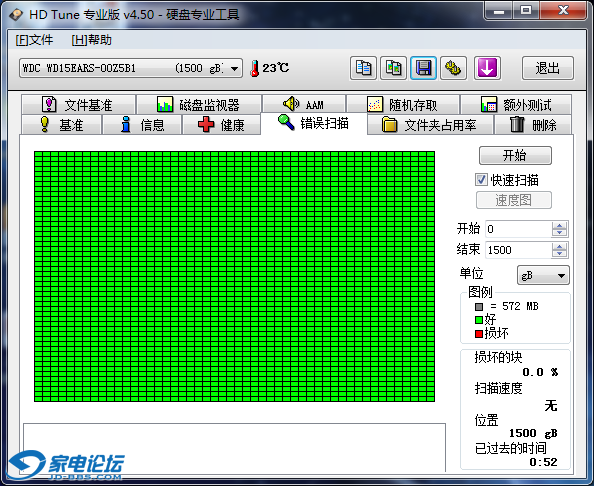Image resolution: width=594 pixels, height=486 pixels.
Task: Click the thermometer temperature icon
Action: (x=255, y=68)
